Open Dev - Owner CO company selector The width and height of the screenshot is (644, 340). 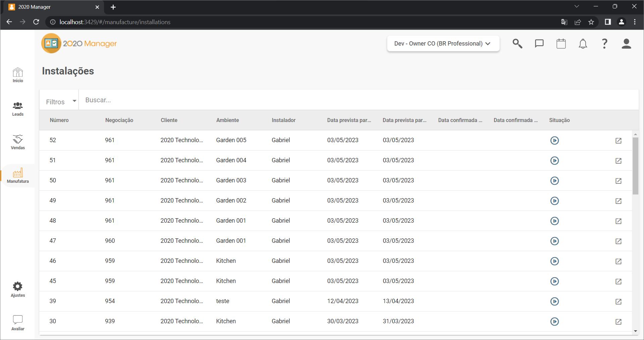(x=443, y=44)
